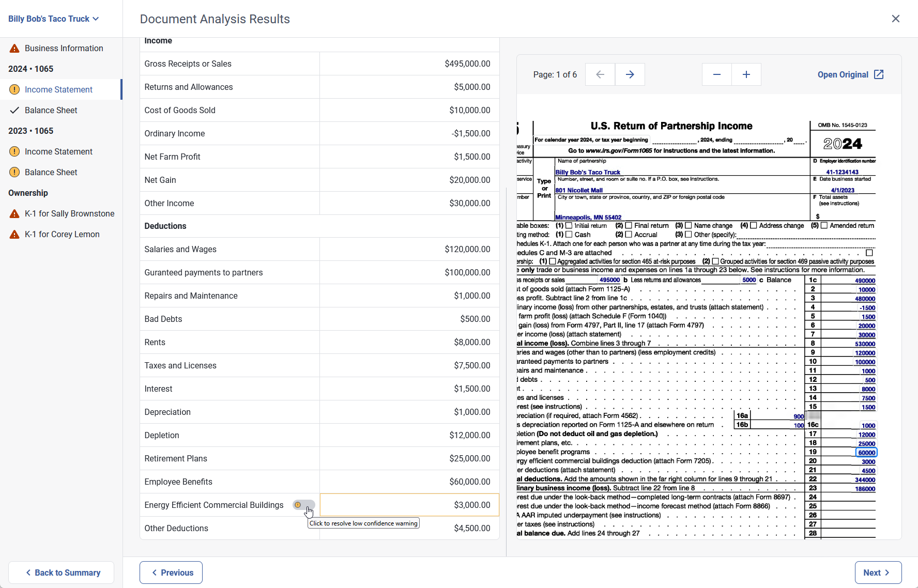The image size is (918, 588).
Task: Click 801 Nicollet Mall address on form
Action: coord(579,190)
